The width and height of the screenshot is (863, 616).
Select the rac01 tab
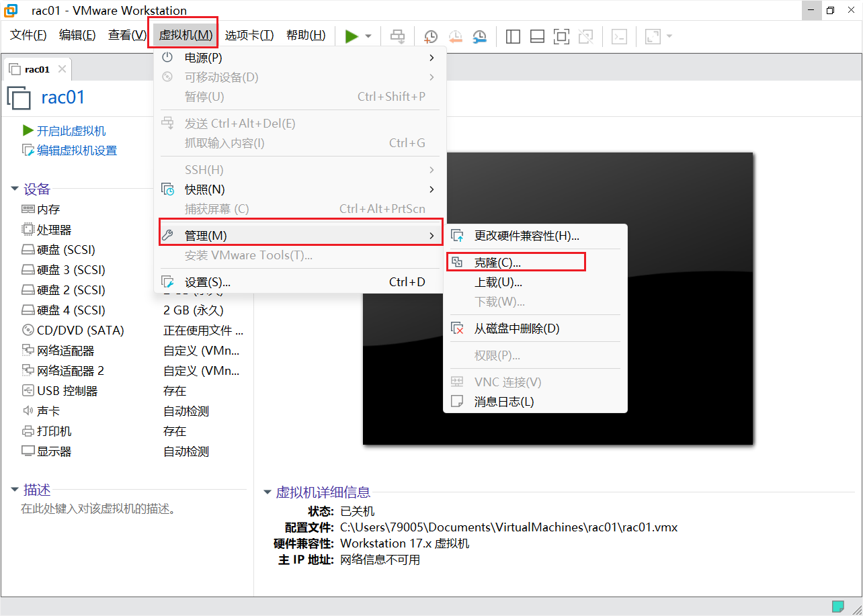tap(37, 69)
